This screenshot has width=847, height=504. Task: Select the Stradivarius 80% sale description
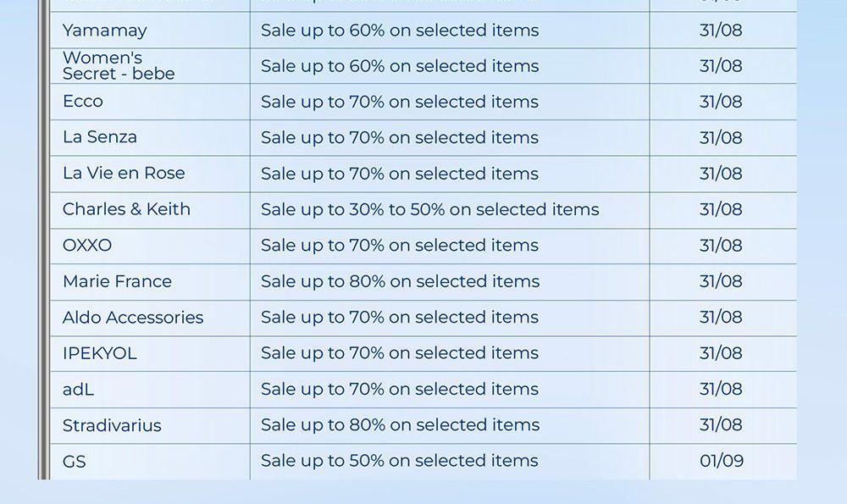(400, 425)
